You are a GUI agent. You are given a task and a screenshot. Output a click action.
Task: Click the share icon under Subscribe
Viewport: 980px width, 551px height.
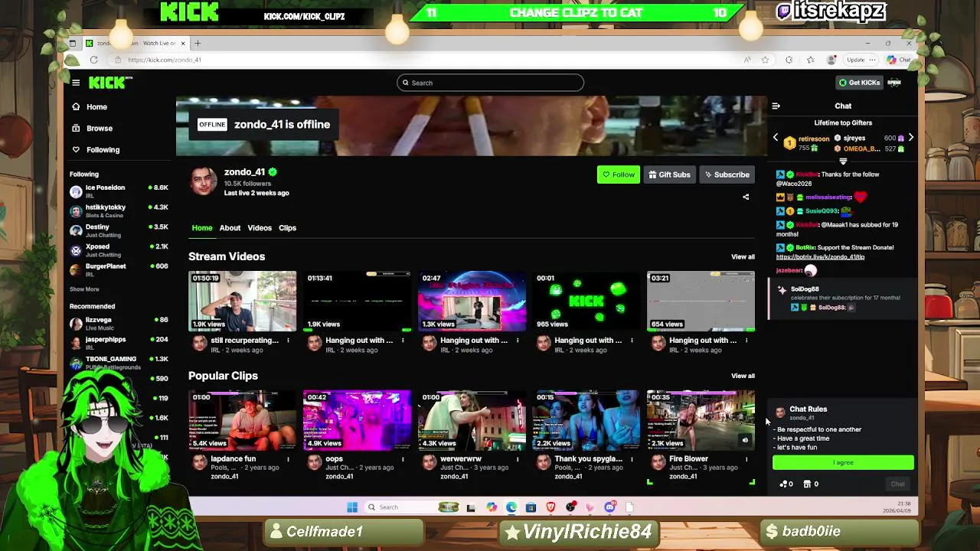pos(746,197)
